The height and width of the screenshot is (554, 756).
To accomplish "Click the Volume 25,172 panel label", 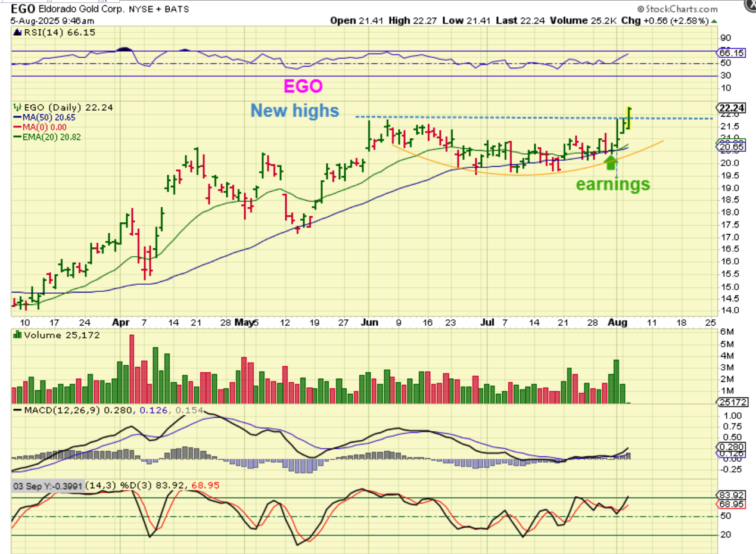I will (x=57, y=335).
